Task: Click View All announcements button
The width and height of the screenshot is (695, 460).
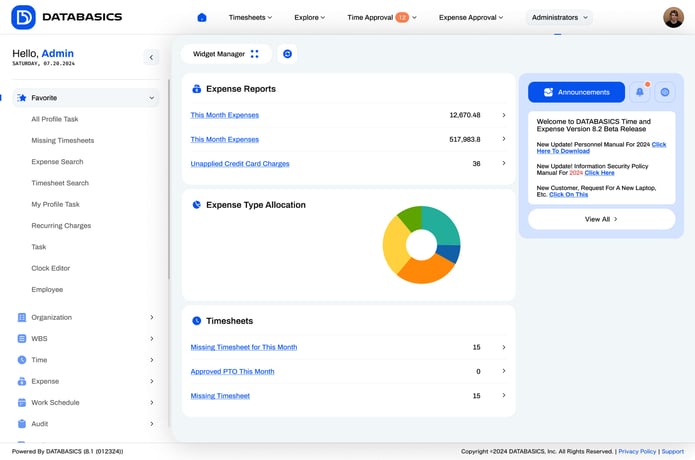Action: (x=601, y=219)
